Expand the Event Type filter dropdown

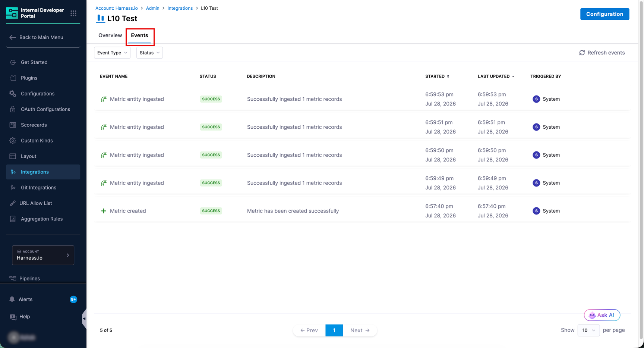tap(112, 53)
